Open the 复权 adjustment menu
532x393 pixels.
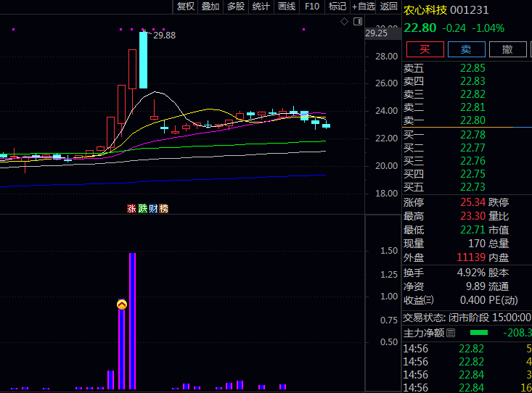[x=185, y=7]
